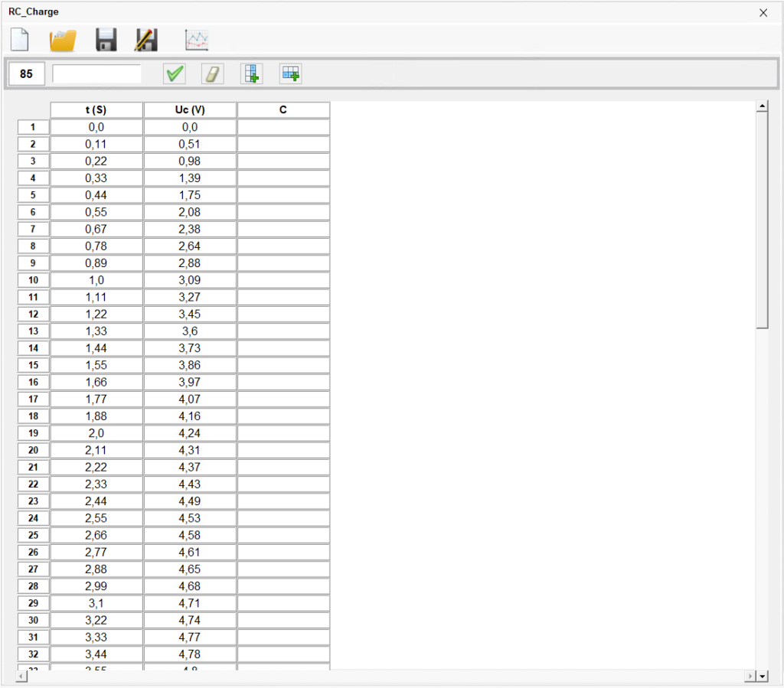The width and height of the screenshot is (784, 688).
Task: Create a new blank data file
Action: pos(21,40)
